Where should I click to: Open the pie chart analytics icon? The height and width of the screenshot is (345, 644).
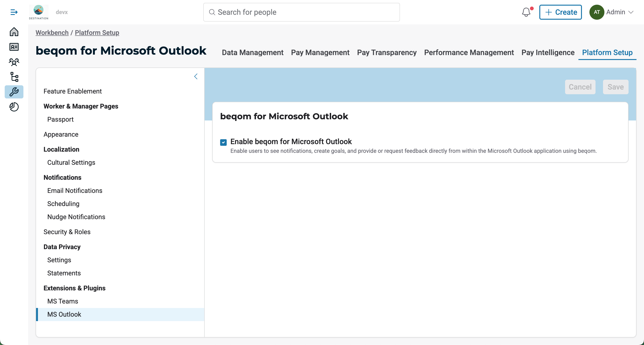(14, 107)
